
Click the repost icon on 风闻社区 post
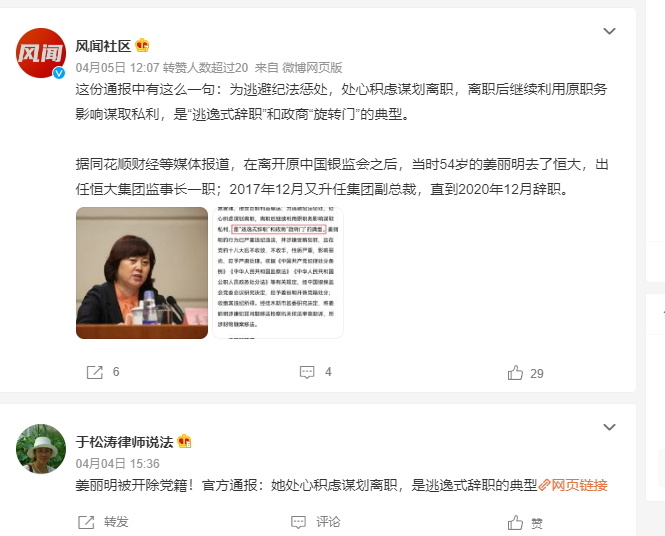point(95,372)
